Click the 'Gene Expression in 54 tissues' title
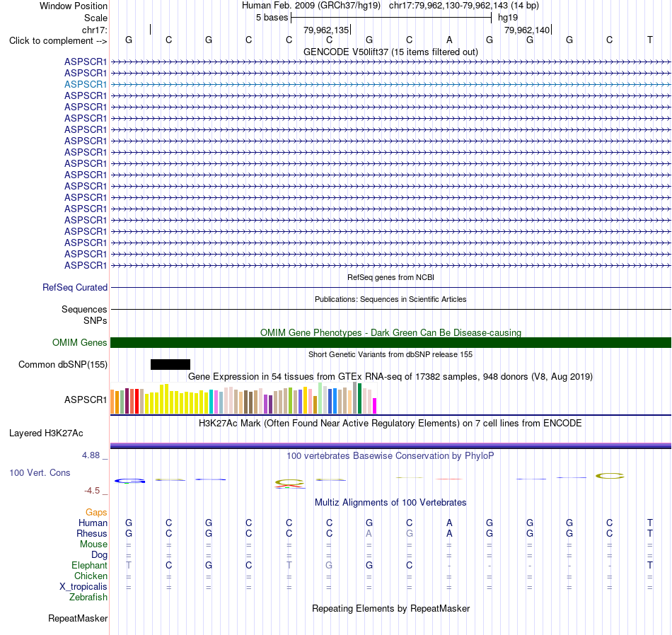The width and height of the screenshot is (672, 635). tap(390, 377)
